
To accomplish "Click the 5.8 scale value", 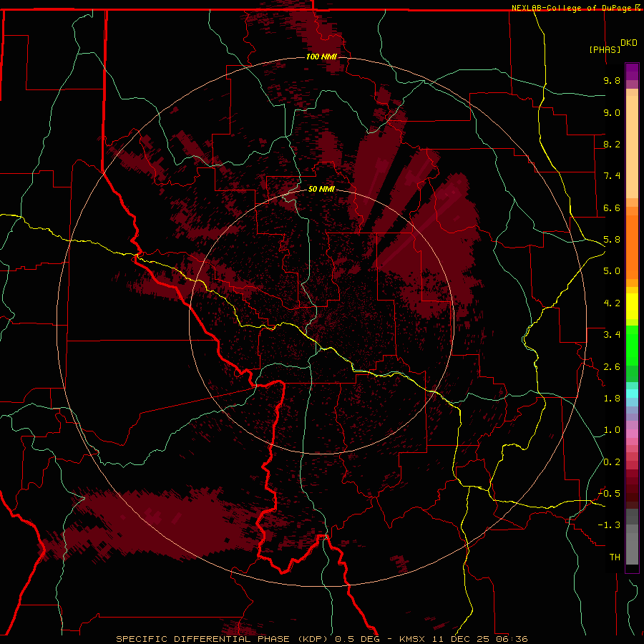I will (x=612, y=240).
